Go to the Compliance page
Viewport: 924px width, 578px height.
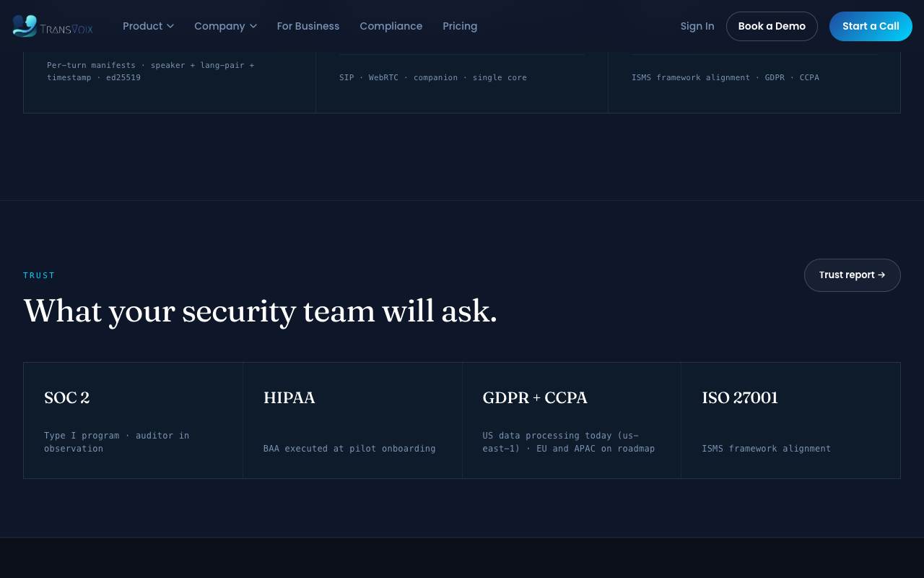pyautogui.click(x=391, y=26)
